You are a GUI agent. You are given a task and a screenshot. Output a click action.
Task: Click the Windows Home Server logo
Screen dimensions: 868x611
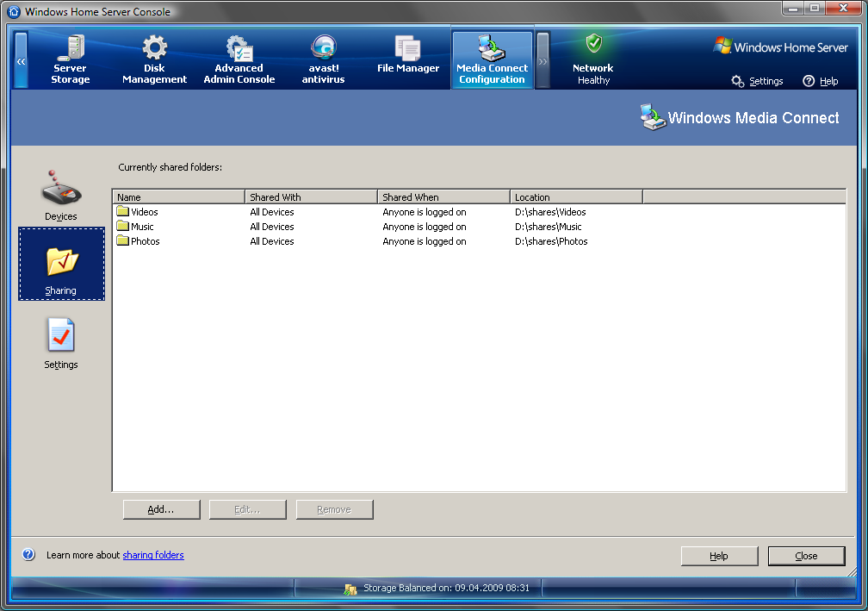pos(780,47)
